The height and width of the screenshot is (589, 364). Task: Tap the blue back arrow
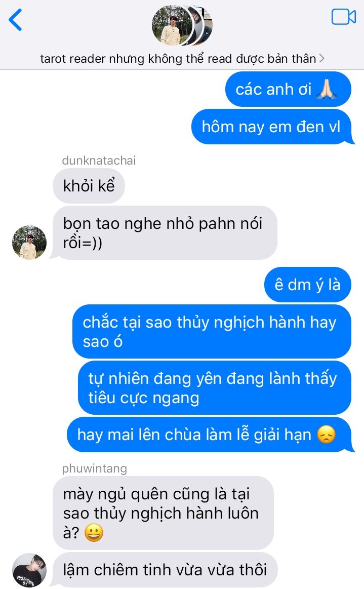(x=15, y=20)
